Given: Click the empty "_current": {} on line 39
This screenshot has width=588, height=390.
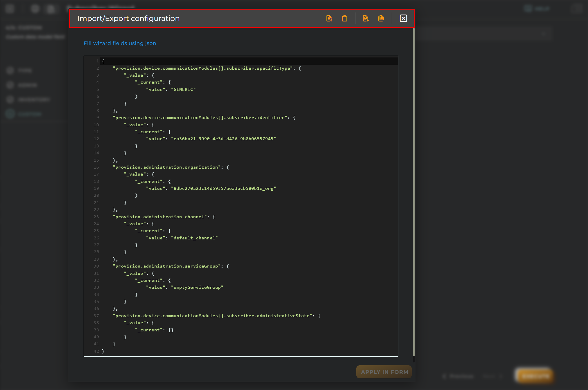Looking at the screenshot, I should pos(154,330).
